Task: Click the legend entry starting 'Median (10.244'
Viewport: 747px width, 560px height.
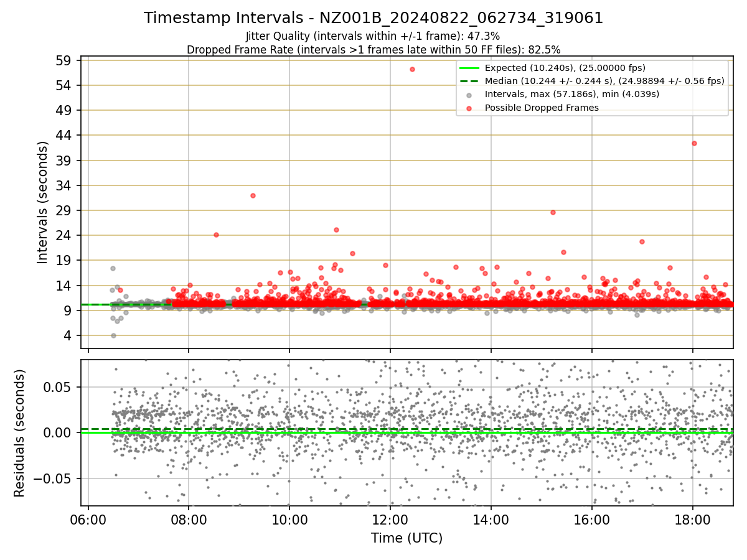Action: pyautogui.click(x=604, y=81)
